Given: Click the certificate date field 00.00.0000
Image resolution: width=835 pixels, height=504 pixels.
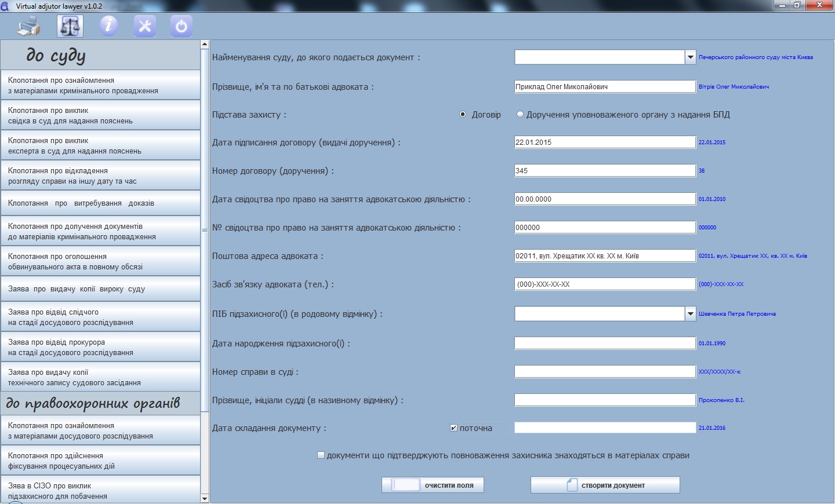Looking at the screenshot, I should click(605, 199).
